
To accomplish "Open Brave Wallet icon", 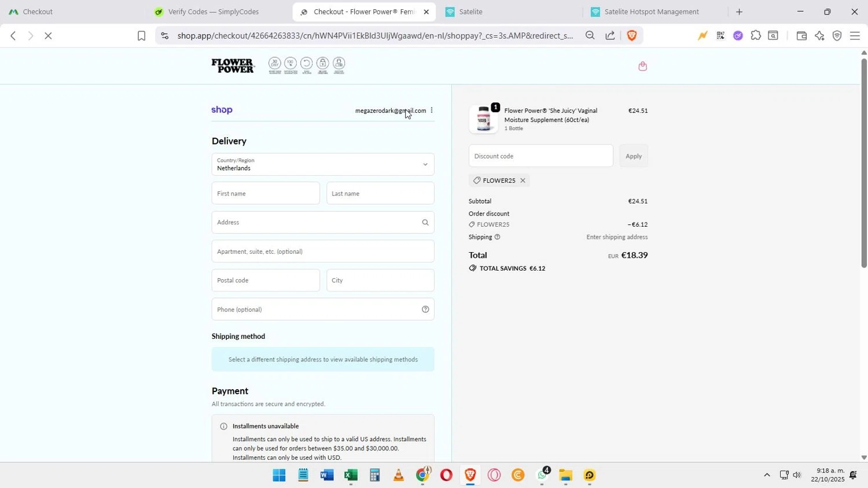I will coord(801,36).
